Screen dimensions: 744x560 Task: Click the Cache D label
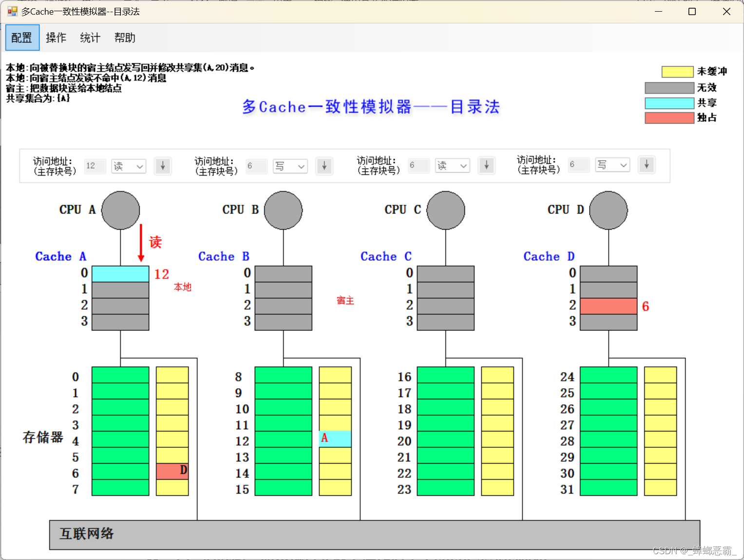point(549,256)
